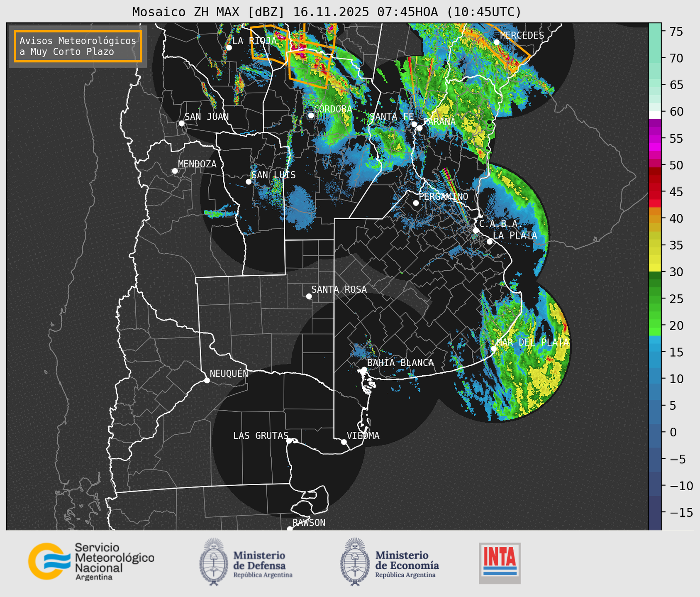Select the VIEDMA city marker
This screenshot has height=597, width=700.
pyautogui.click(x=344, y=442)
